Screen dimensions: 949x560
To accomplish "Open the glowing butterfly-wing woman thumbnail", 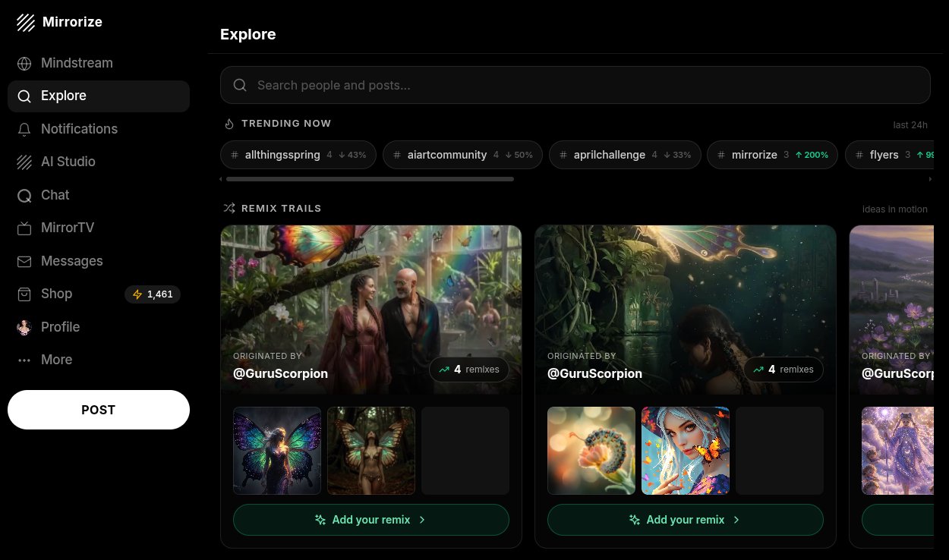I will click(x=277, y=451).
